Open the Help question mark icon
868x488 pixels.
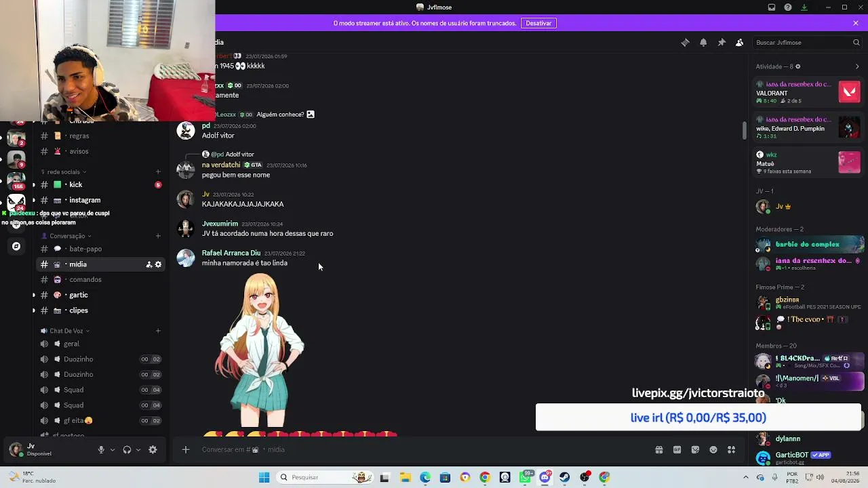coord(788,7)
